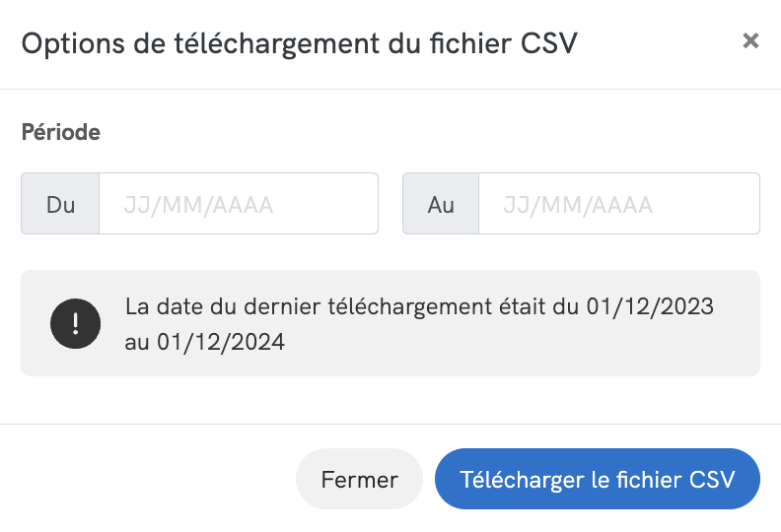Click the word 'fichier' in the dialog title

[x=470, y=42]
